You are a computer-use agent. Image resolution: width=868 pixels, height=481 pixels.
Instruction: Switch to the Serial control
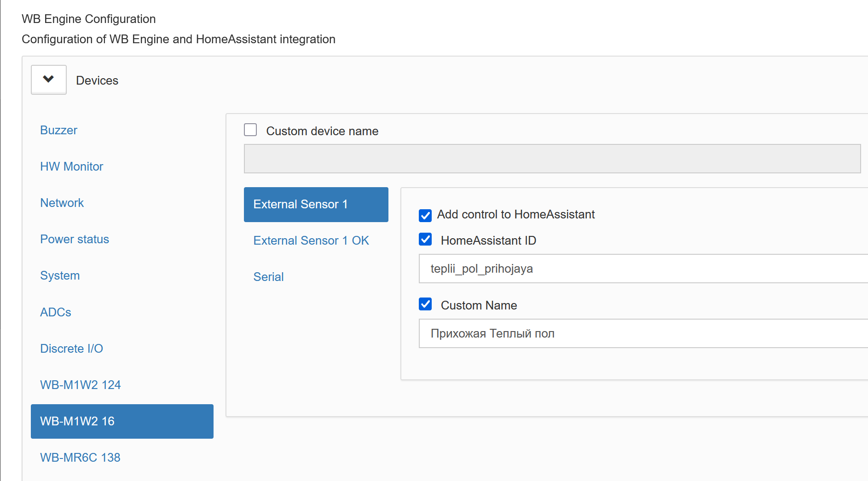268,277
